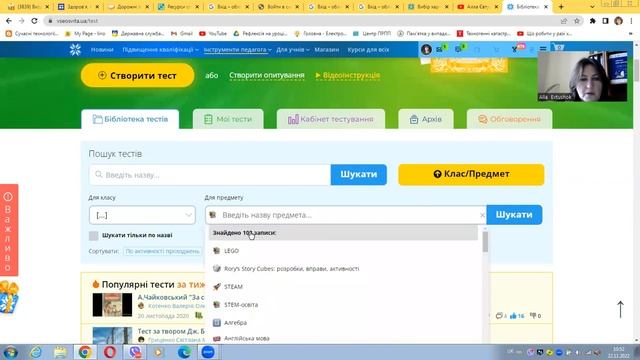Switch to the 'Обговорення' tab
The image size is (640, 360).
[x=509, y=119]
